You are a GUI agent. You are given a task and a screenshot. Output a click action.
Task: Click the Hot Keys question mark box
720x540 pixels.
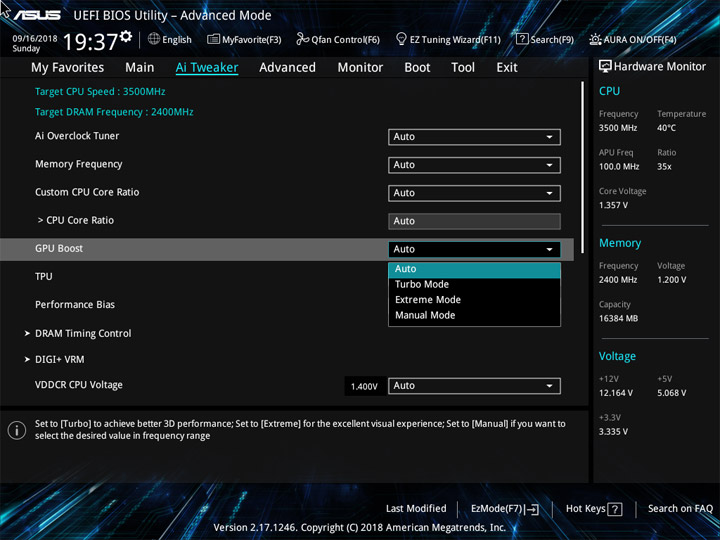[x=615, y=509]
